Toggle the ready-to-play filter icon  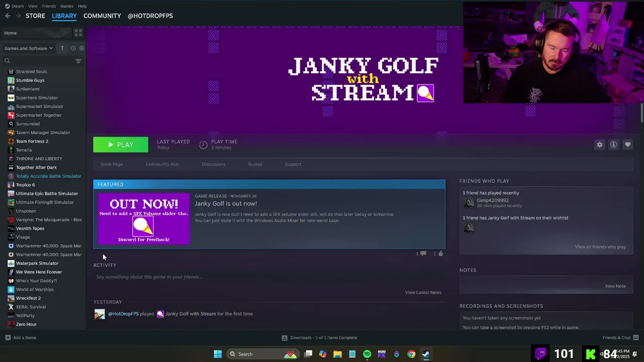pos(82,48)
